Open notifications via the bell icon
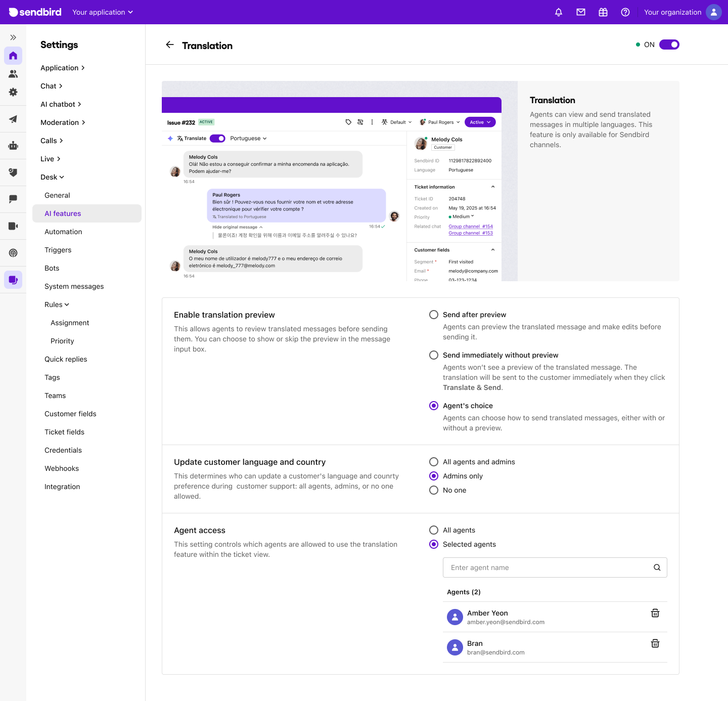 coord(558,12)
